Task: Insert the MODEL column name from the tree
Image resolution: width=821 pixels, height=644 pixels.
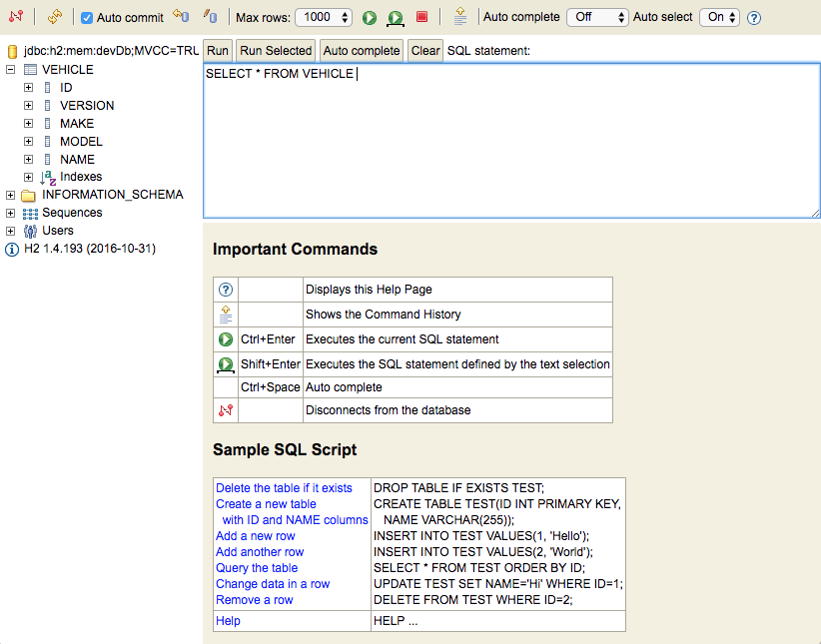Action: (81, 142)
